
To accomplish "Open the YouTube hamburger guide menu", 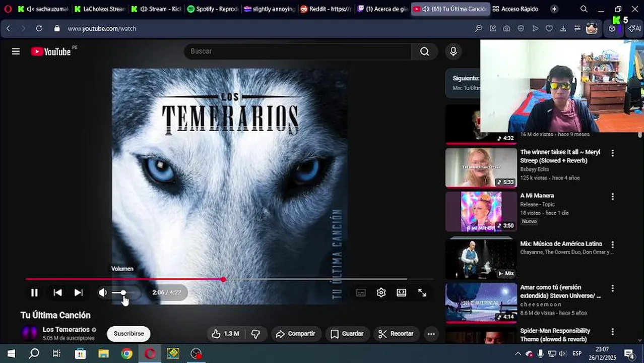I will (x=16, y=51).
